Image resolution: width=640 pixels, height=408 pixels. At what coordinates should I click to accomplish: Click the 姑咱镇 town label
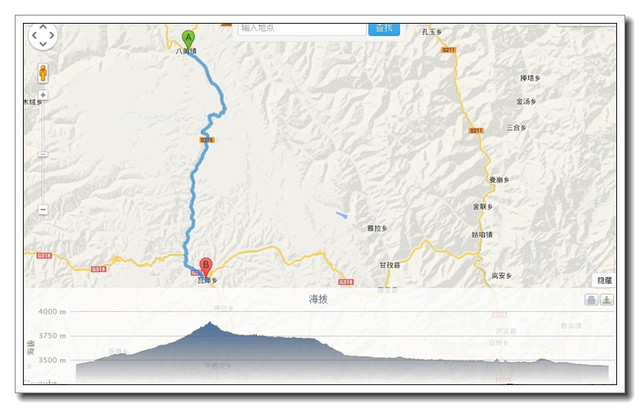tap(482, 235)
